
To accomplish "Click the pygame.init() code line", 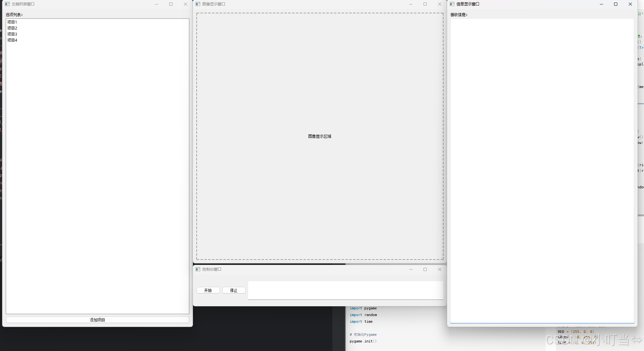I will click(363, 341).
